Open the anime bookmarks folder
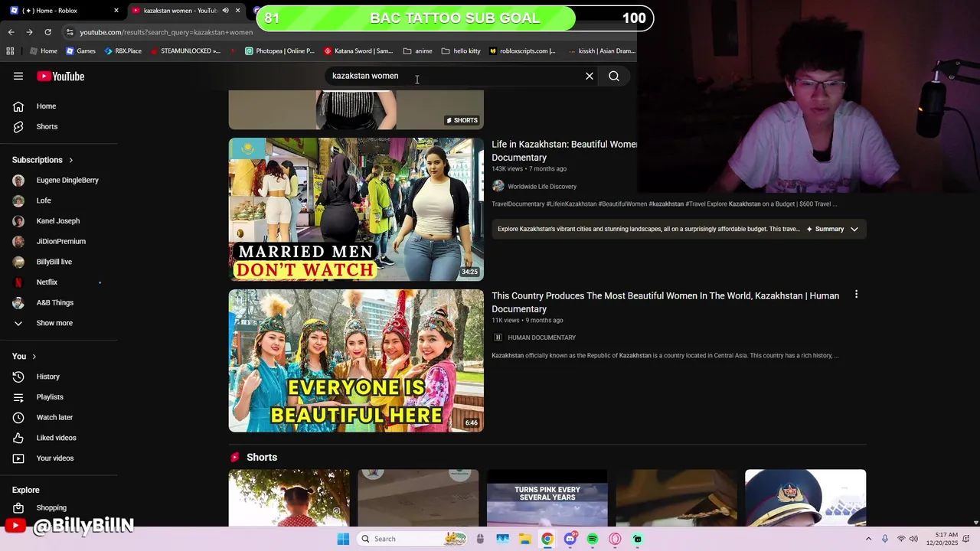980x551 pixels. tap(417, 51)
